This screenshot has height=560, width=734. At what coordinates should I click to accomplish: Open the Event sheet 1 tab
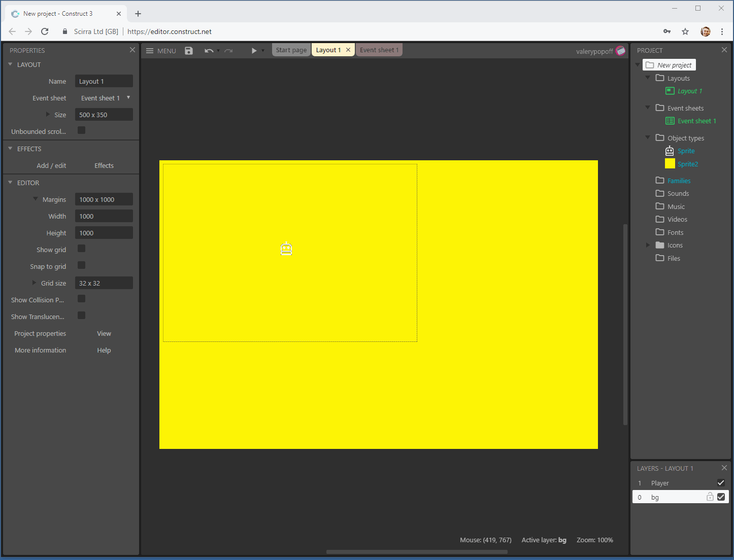[379, 49]
